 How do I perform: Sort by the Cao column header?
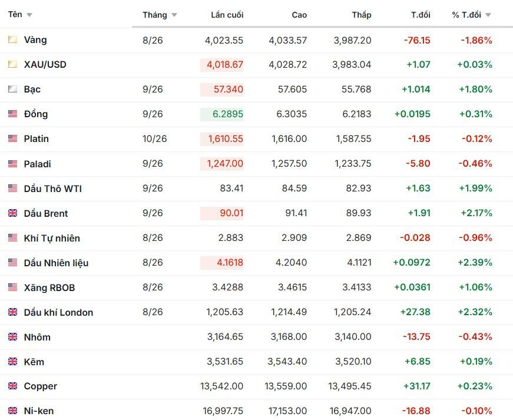299,15
